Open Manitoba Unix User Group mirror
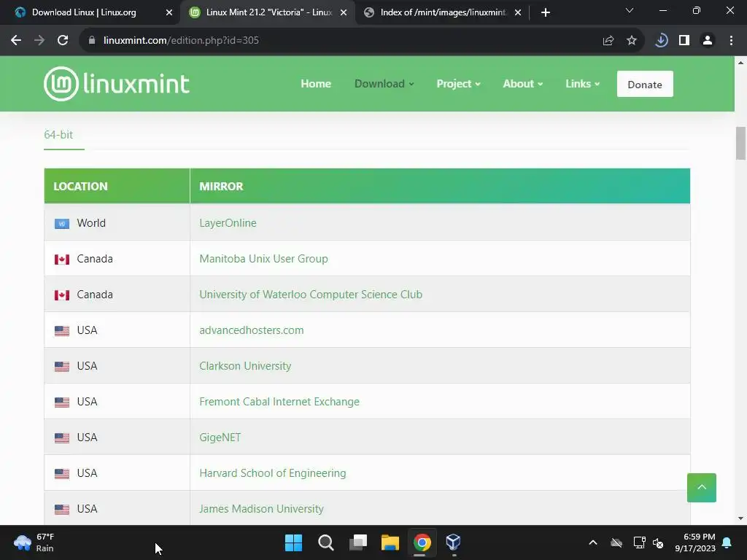The width and height of the screenshot is (747, 560). pyautogui.click(x=263, y=259)
